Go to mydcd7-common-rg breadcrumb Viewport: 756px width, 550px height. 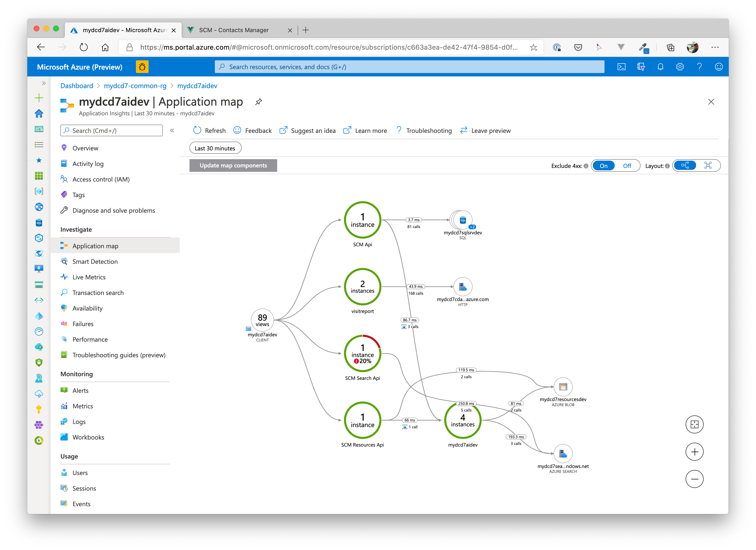tap(135, 86)
